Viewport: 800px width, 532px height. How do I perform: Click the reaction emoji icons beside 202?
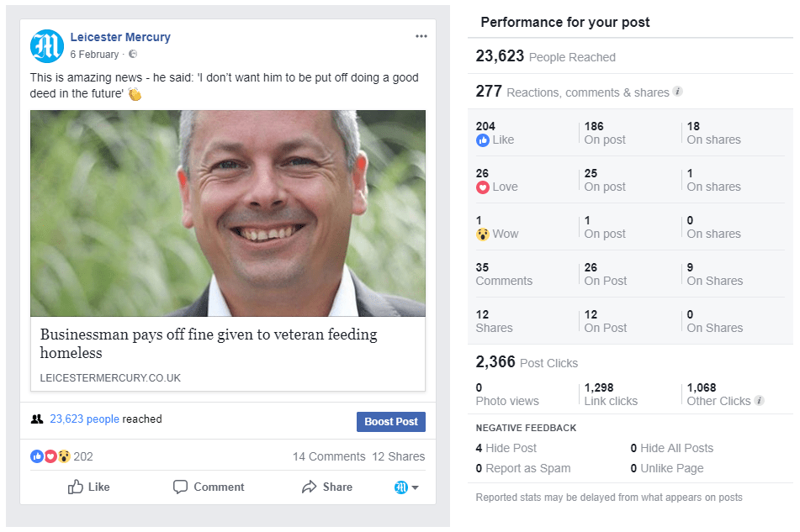[50, 456]
